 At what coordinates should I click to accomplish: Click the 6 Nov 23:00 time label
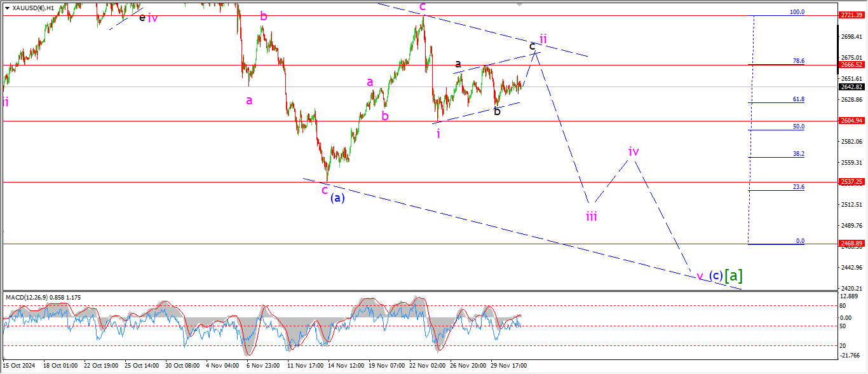point(263,366)
